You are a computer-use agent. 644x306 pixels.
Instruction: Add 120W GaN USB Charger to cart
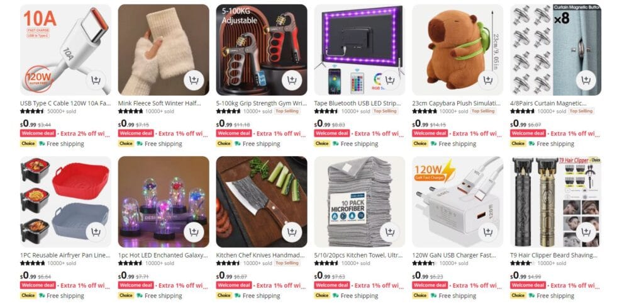(x=488, y=232)
